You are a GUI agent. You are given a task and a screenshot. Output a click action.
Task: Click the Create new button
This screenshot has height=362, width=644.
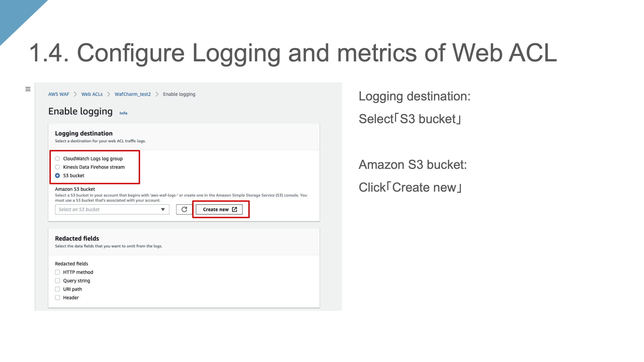coord(216,209)
